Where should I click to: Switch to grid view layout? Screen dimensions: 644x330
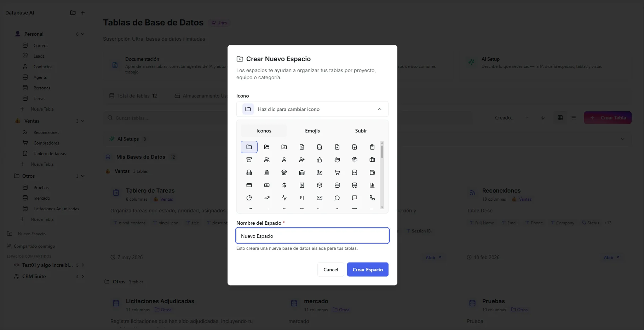click(x=560, y=118)
